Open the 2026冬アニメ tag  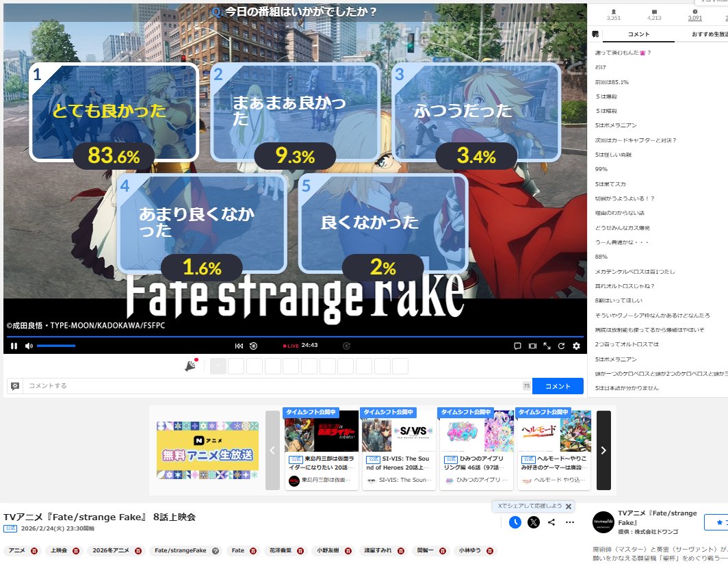coord(111,550)
